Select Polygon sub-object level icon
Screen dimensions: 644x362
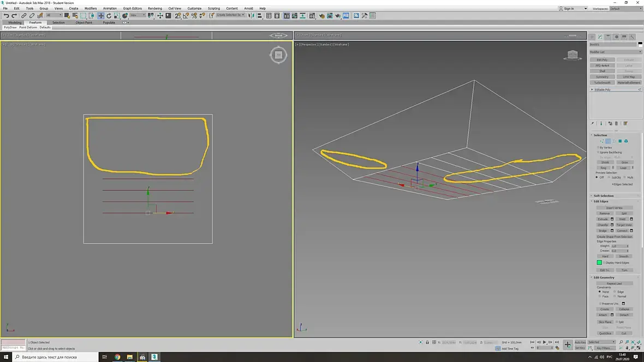[x=620, y=141]
